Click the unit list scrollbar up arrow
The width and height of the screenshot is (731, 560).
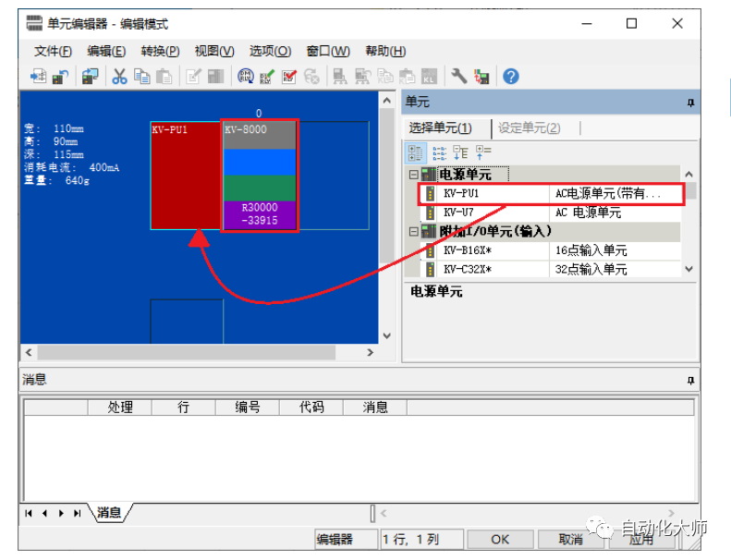[689, 175]
